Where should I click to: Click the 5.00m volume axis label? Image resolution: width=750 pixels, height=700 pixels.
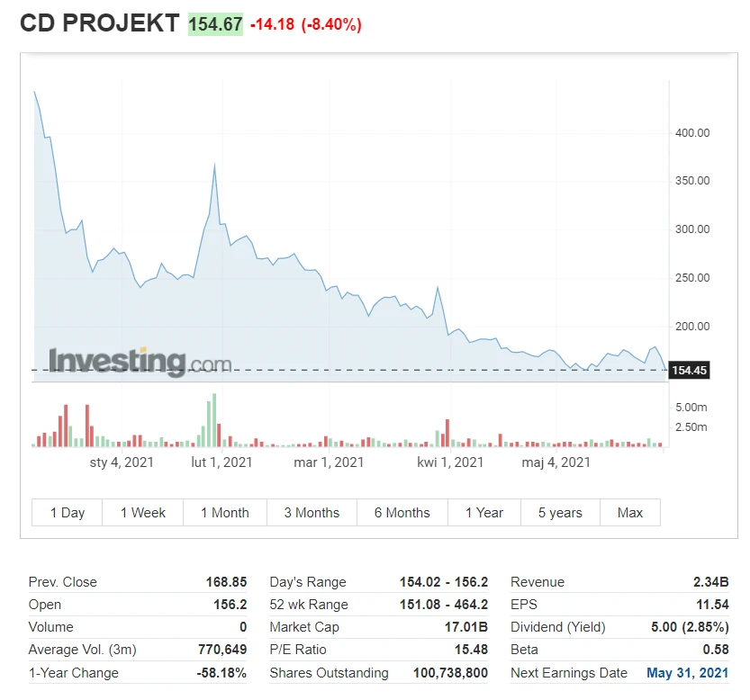click(x=691, y=408)
